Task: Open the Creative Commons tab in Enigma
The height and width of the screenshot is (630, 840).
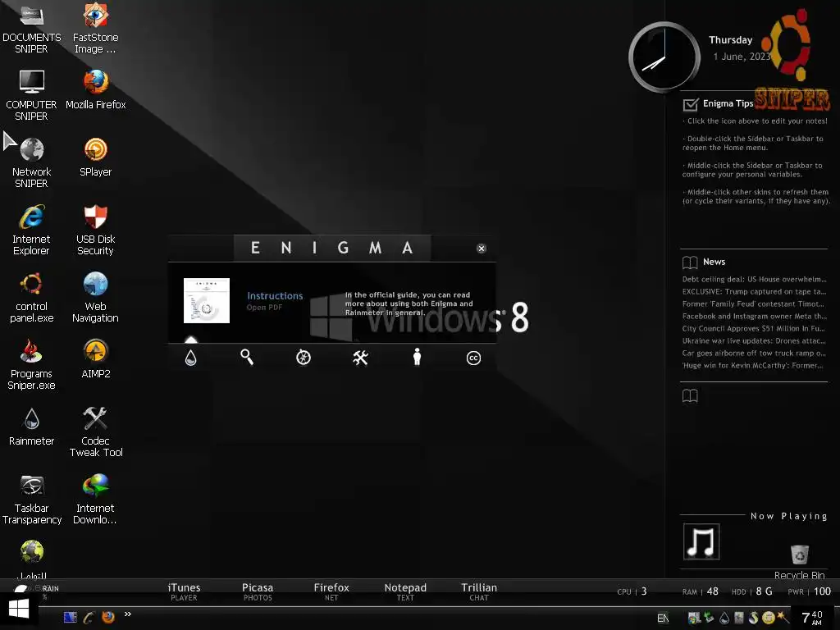Action: (473, 358)
